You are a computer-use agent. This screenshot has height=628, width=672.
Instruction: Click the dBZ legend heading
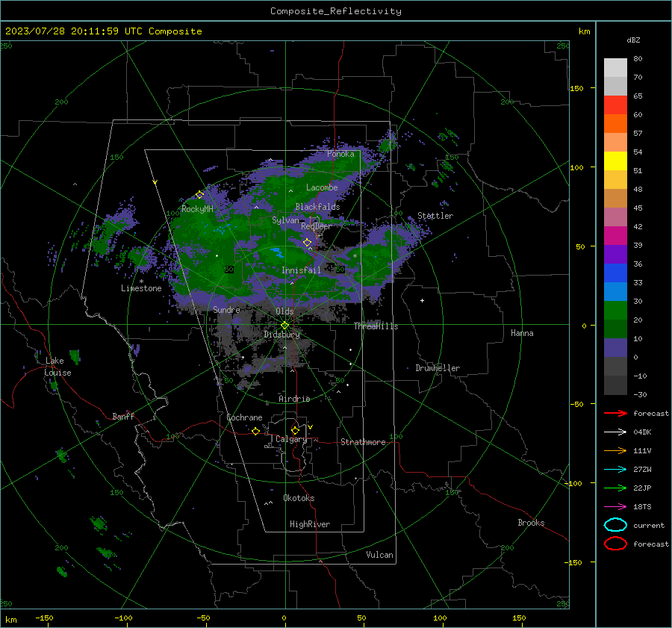[x=633, y=40]
